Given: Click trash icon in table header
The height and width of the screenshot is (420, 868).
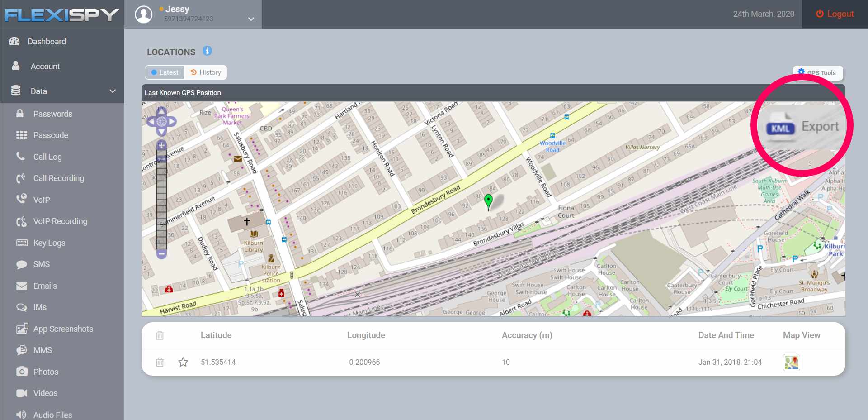Looking at the screenshot, I should pyautogui.click(x=160, y=335).
